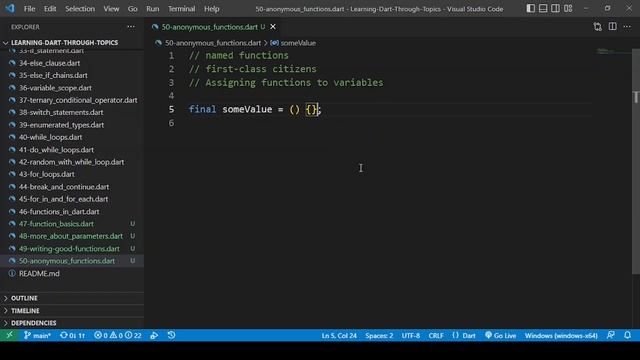Open 38-switch_statements.dart file
640x360 pixels.
coord(72,112)
